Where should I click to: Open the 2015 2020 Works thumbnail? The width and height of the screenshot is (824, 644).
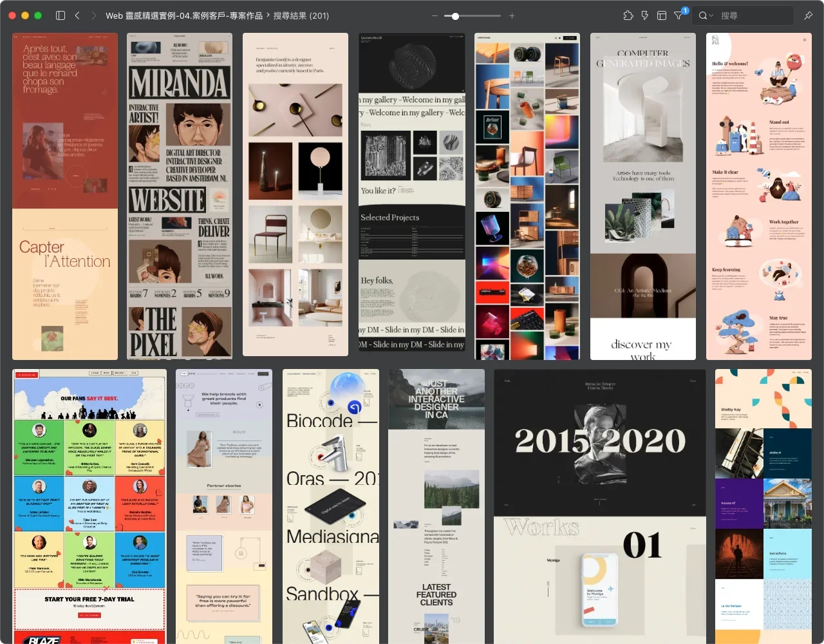point(600,506)
